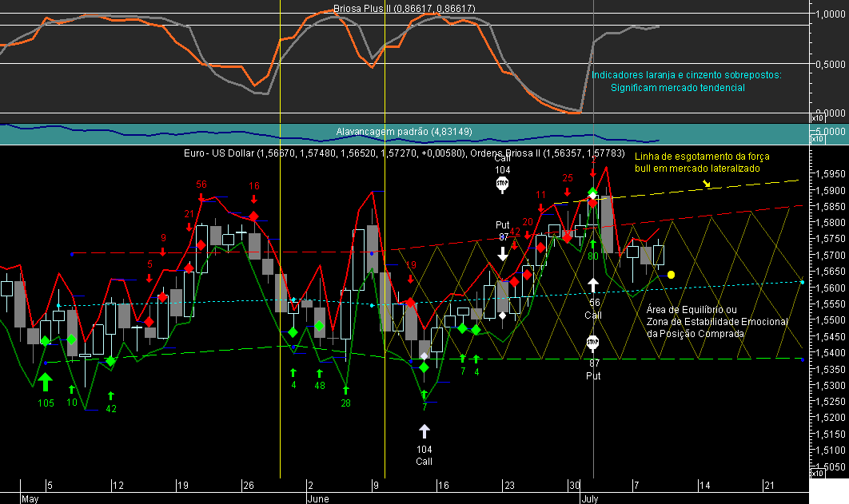Image resolution: width=849 pixels, height=504 pixels.
Task: Click the x10 box at price axis bottom
Action: point(817,473)
